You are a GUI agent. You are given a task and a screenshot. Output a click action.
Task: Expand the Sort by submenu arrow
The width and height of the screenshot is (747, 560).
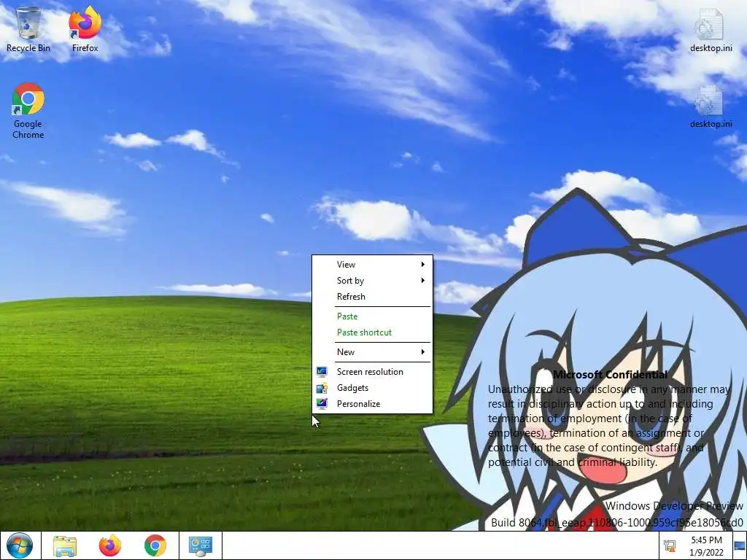point(422,281)
